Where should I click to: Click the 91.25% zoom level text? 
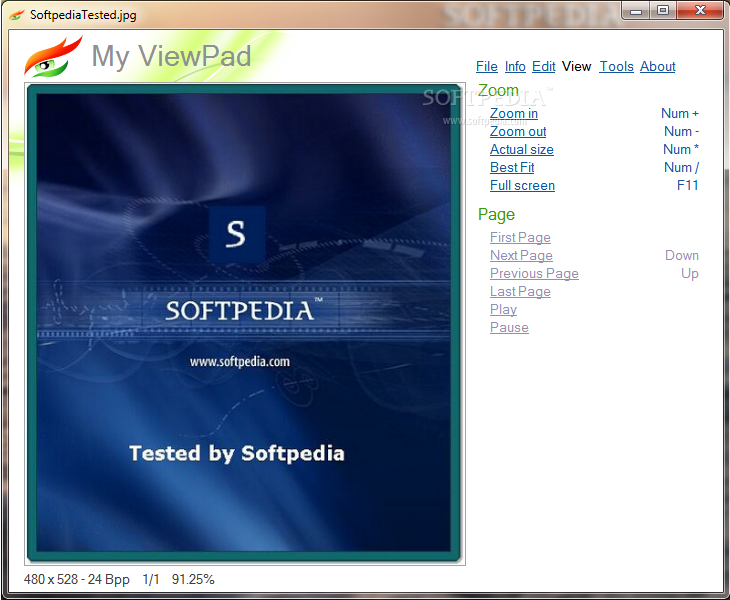point(193,580)
